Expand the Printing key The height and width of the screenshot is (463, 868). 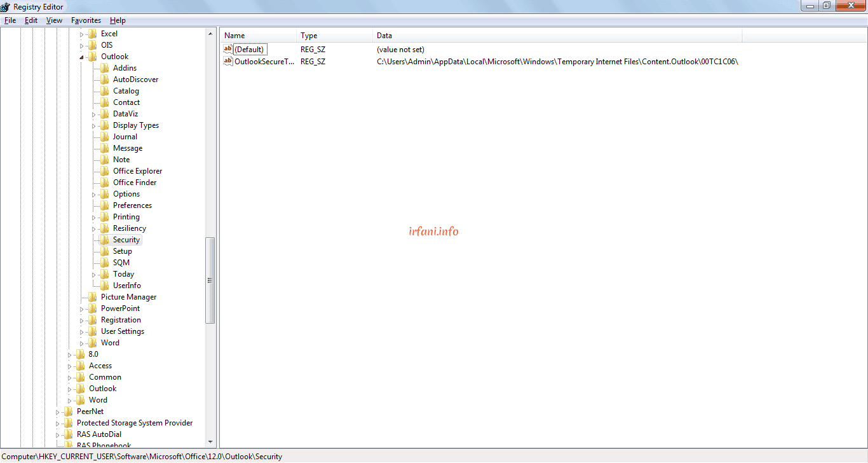(94, 217)
